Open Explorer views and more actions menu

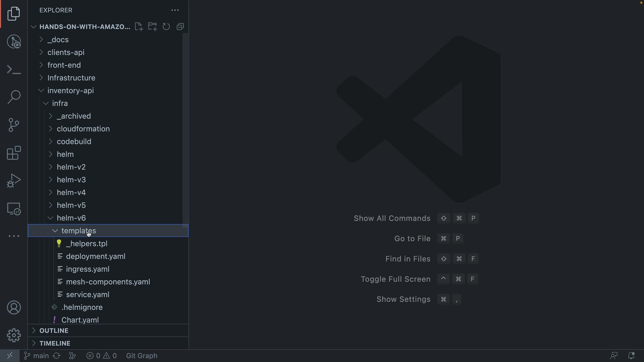pos(175,10)
